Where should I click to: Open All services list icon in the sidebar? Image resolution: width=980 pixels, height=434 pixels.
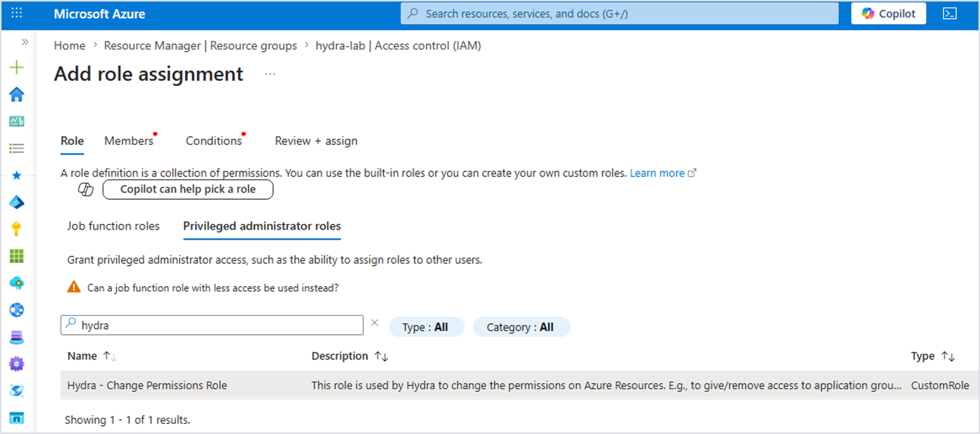(x=17, y=148)
